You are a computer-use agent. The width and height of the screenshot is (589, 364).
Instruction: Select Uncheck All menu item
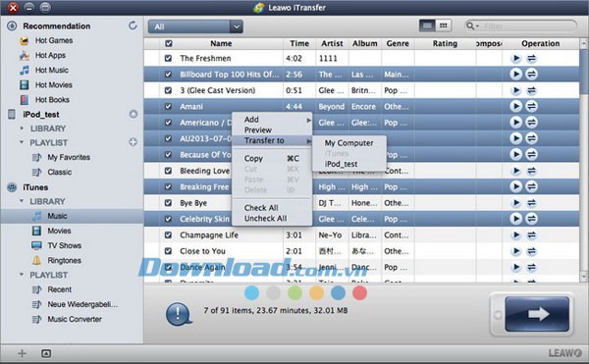click(x=272, y=218)
